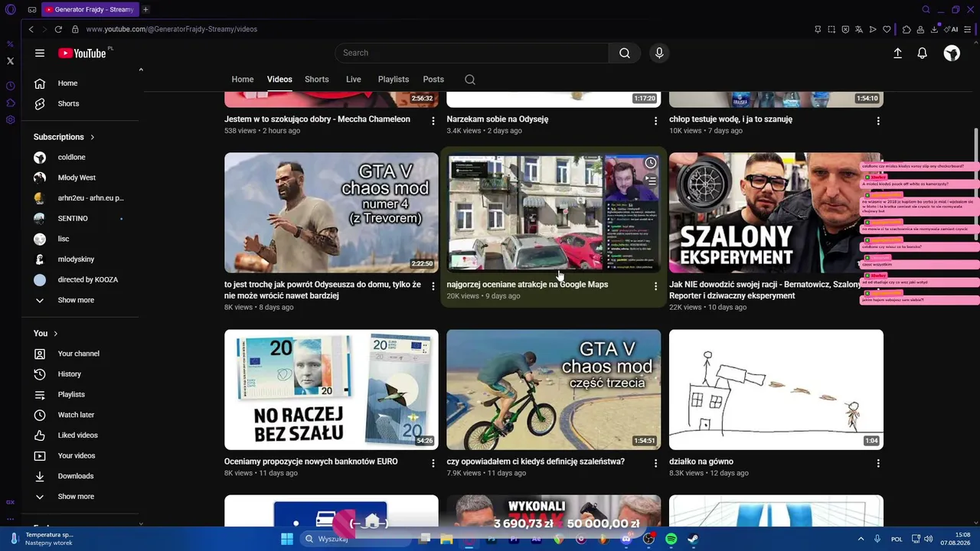The image size is (980, 551).
Task: Click the YouTube logo
Action: coord(82,53)
